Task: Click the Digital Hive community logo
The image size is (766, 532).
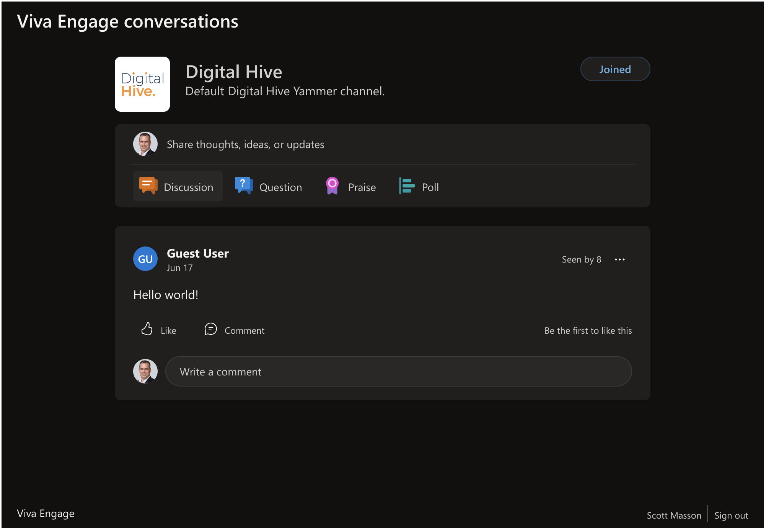Action: click(142, 84)
